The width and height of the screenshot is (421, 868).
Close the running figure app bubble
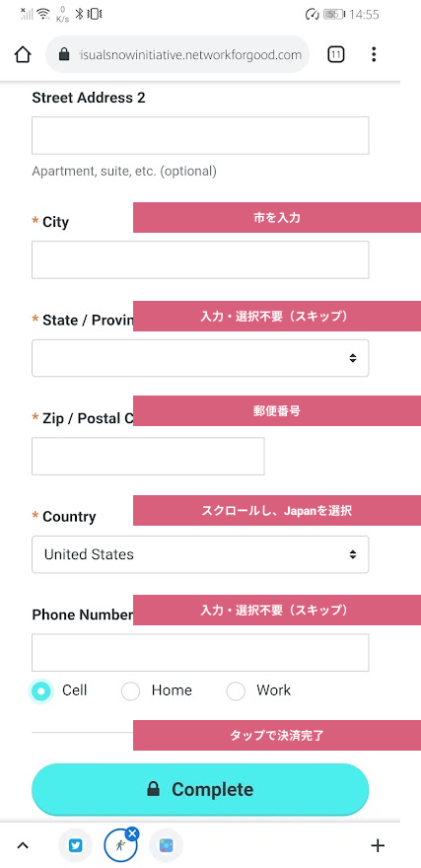(x=132, y=833)
